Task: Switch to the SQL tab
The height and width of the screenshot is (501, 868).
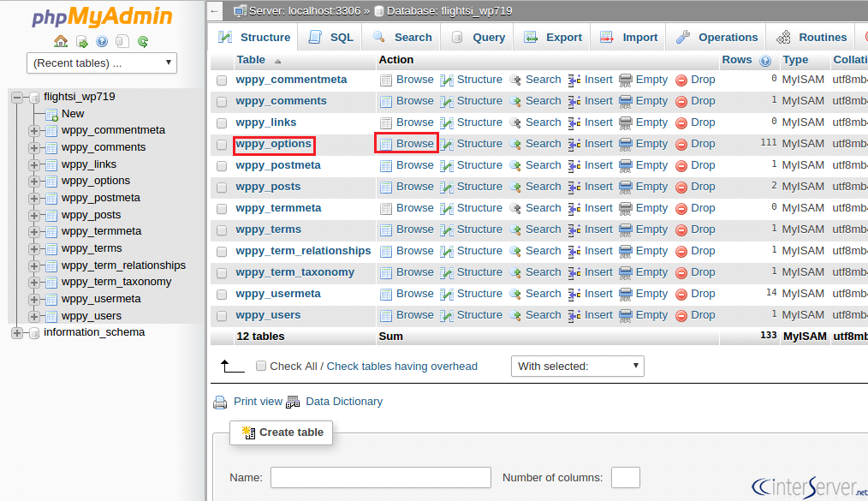Action: [x=331, y=37]
